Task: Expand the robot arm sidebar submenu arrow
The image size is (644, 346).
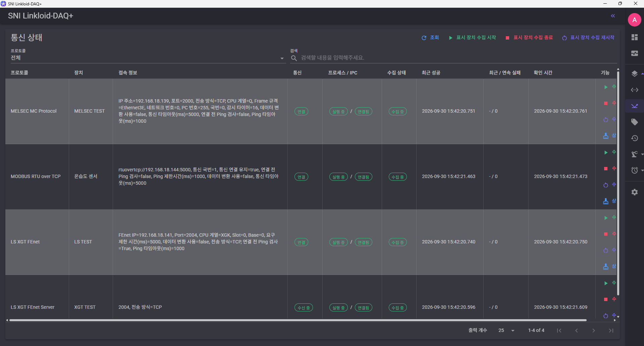Action: tap(642, 154)
